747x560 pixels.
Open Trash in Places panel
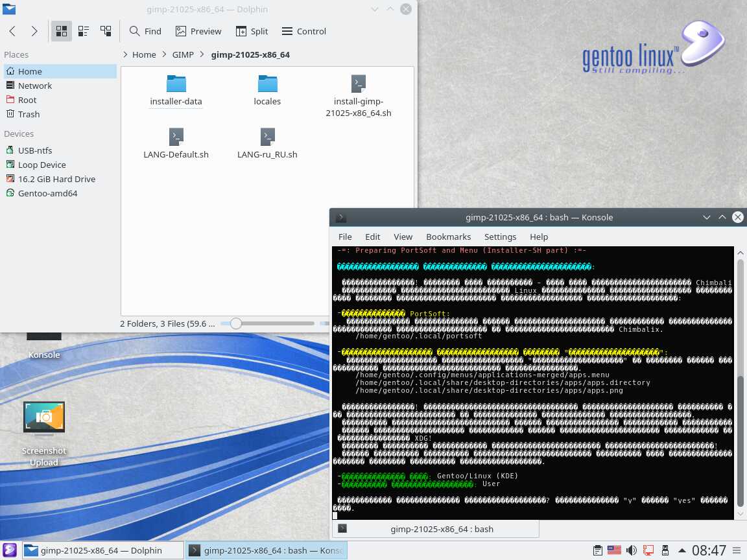pos(59,114)
